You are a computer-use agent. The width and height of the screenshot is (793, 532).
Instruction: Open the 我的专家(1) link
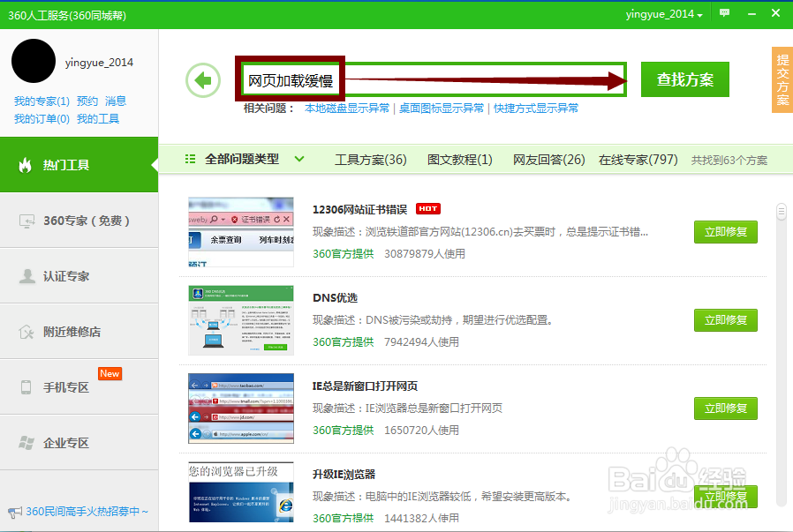42,101
